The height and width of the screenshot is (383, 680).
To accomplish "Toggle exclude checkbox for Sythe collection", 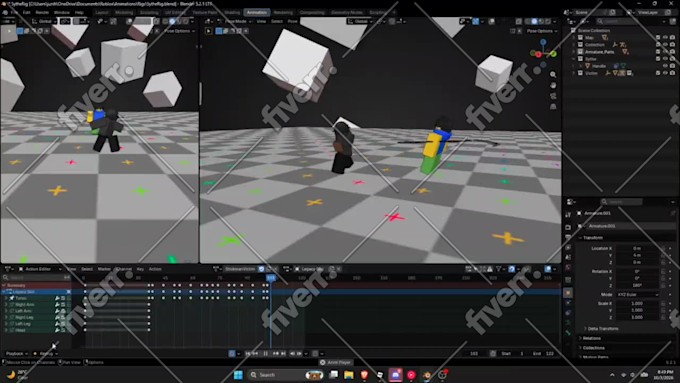I will pos(658,59).
